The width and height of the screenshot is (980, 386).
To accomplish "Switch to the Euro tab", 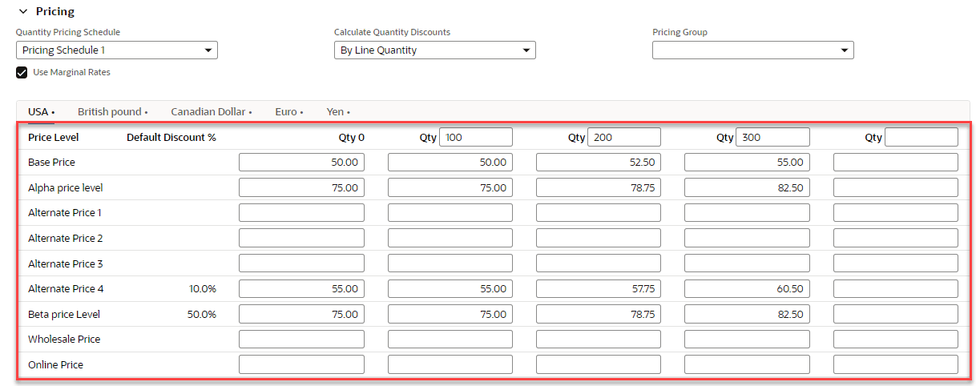I will click(289, 112).
